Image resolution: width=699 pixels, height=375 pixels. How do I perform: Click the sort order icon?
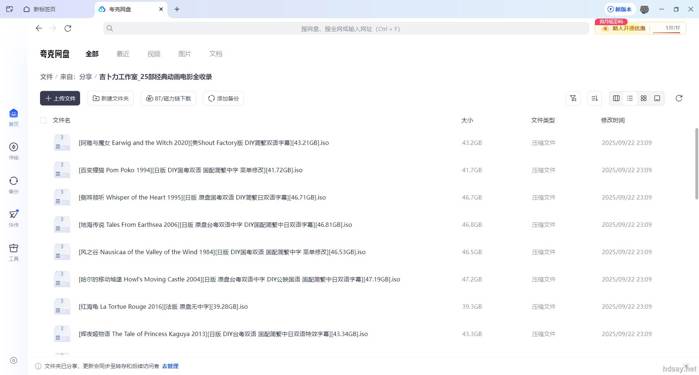pos(595,98)
